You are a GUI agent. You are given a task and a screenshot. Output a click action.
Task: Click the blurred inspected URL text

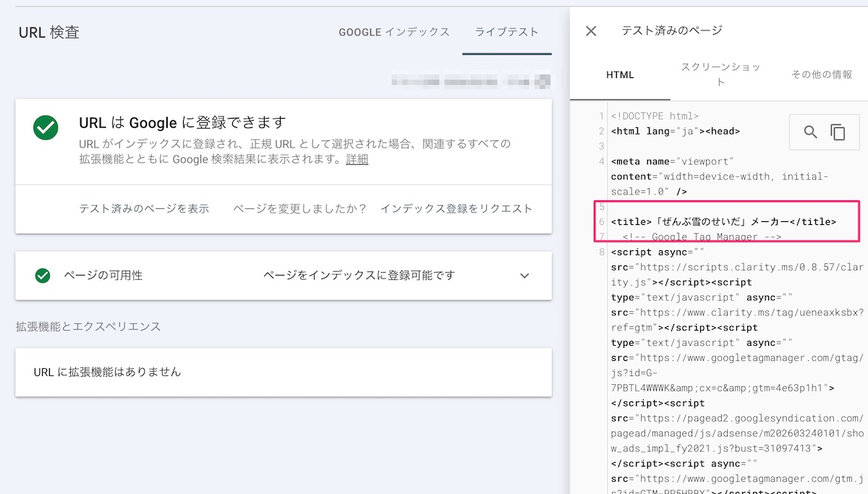(470, 80)
